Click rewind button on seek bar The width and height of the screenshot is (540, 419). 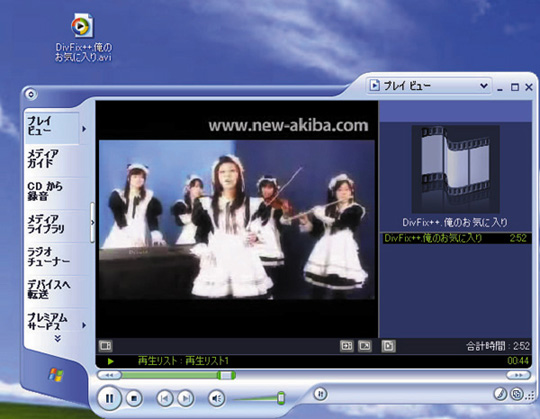tap(109, 375)
